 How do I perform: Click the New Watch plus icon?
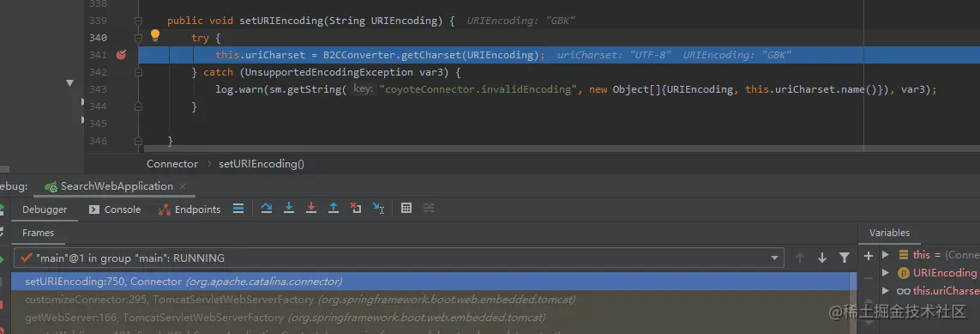869,255
